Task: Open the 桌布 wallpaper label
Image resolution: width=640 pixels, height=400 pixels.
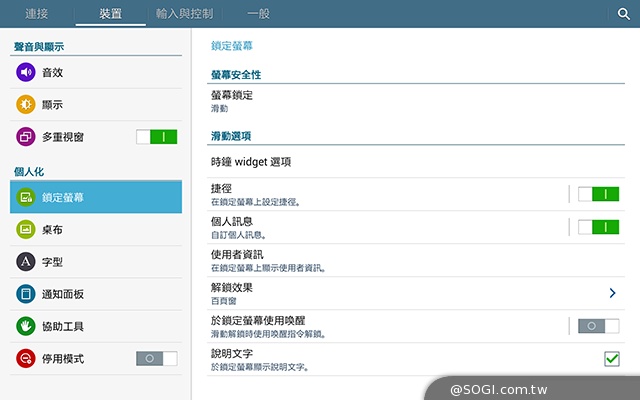Action: pyautogui.click(x=52, y=230)
